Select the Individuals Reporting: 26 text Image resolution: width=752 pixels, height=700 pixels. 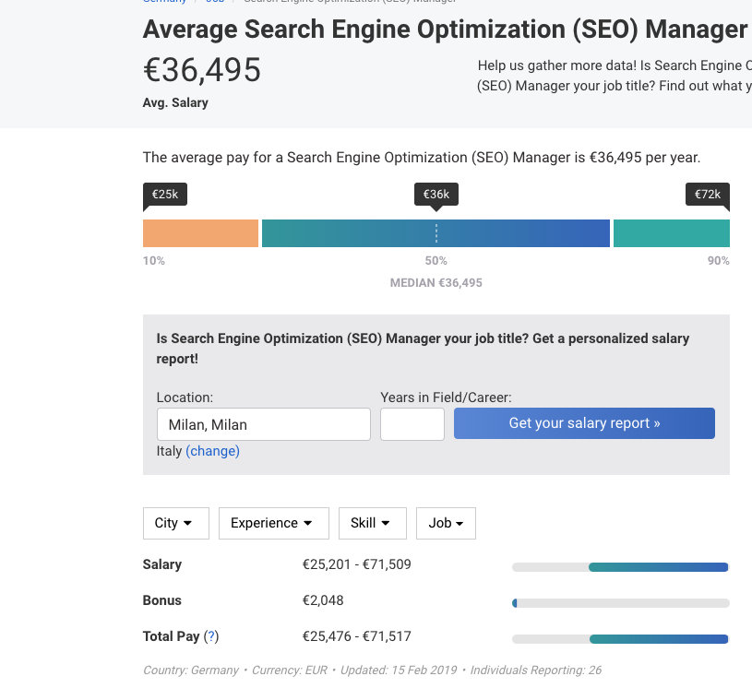pyautogui.click(x=536, y=670)
